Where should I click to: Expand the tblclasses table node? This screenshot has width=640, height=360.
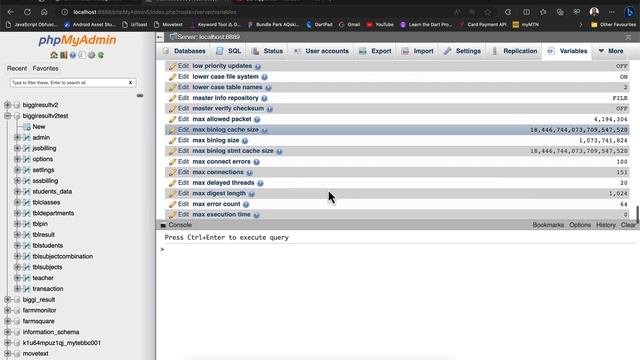coord(17,202)
